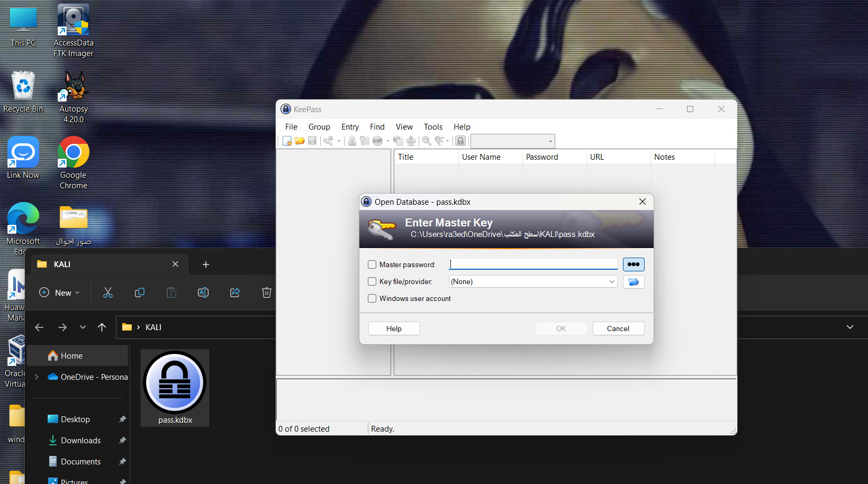This screenshot has width=868, height=484.
Task: Select the pass.kdbx file in Explorer
Action: click(x=175, y=388)
